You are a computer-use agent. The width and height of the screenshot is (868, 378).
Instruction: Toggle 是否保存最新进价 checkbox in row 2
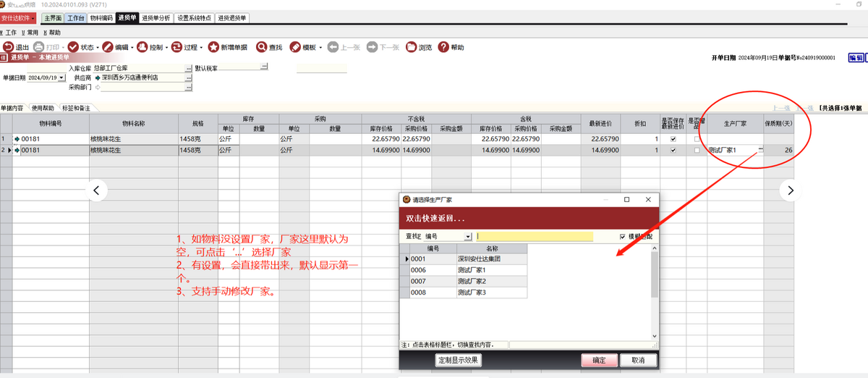[673, 150]
